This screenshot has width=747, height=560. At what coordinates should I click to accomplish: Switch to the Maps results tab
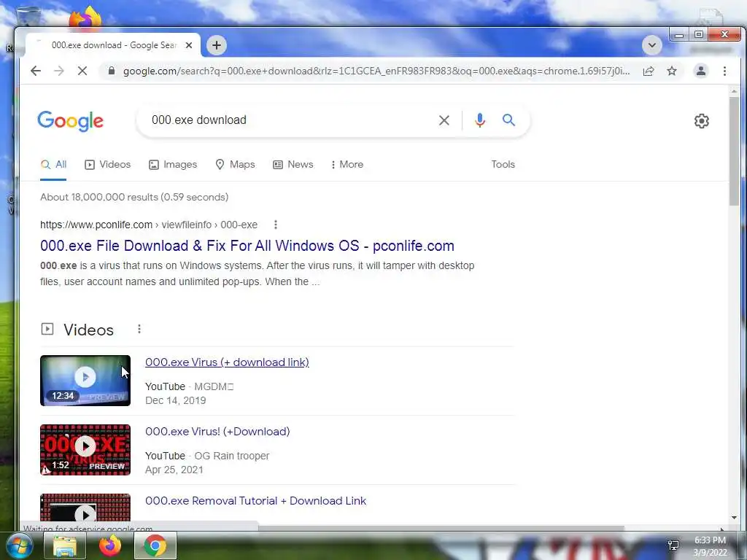(x=236, y=164)
